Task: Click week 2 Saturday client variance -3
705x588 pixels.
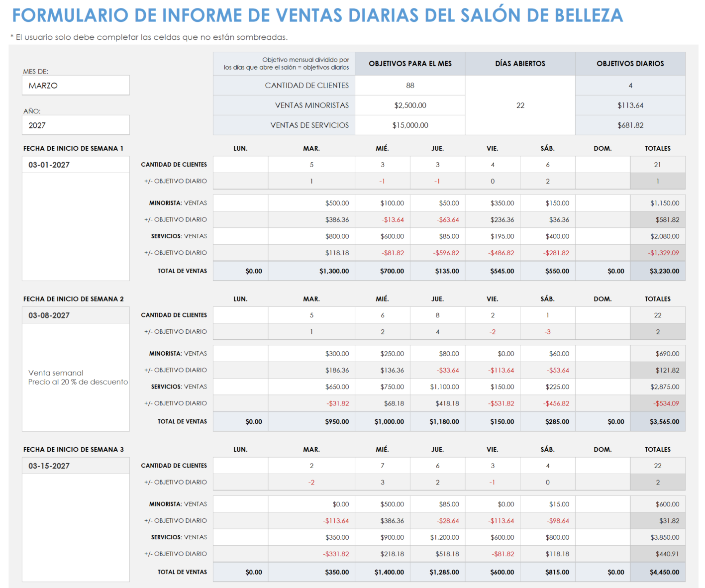Action: (548, 332)
